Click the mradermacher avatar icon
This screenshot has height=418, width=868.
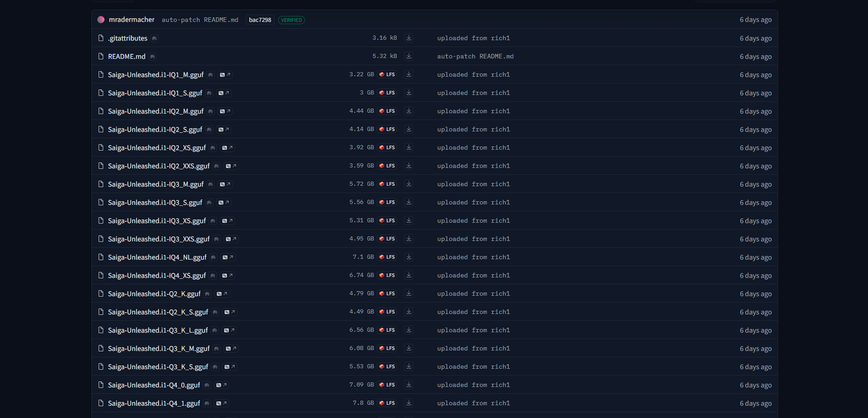click(101, 20)
